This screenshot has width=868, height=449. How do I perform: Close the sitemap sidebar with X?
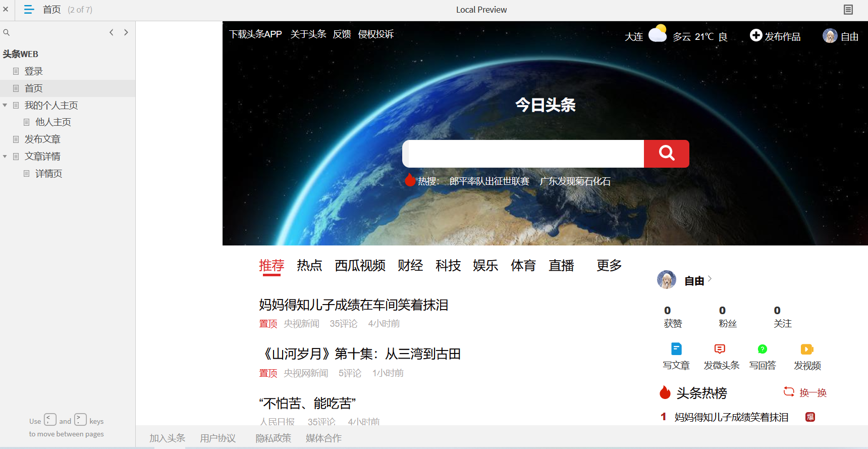tap(6, 9)
